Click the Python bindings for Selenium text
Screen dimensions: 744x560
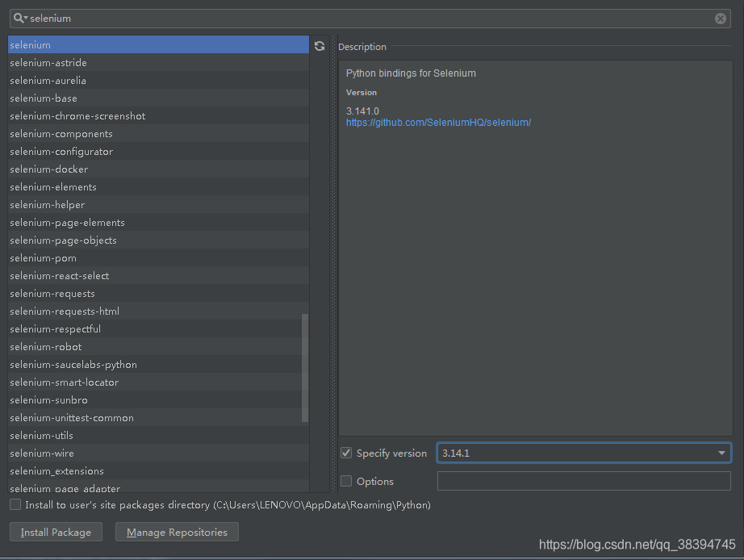click(411, 73)
